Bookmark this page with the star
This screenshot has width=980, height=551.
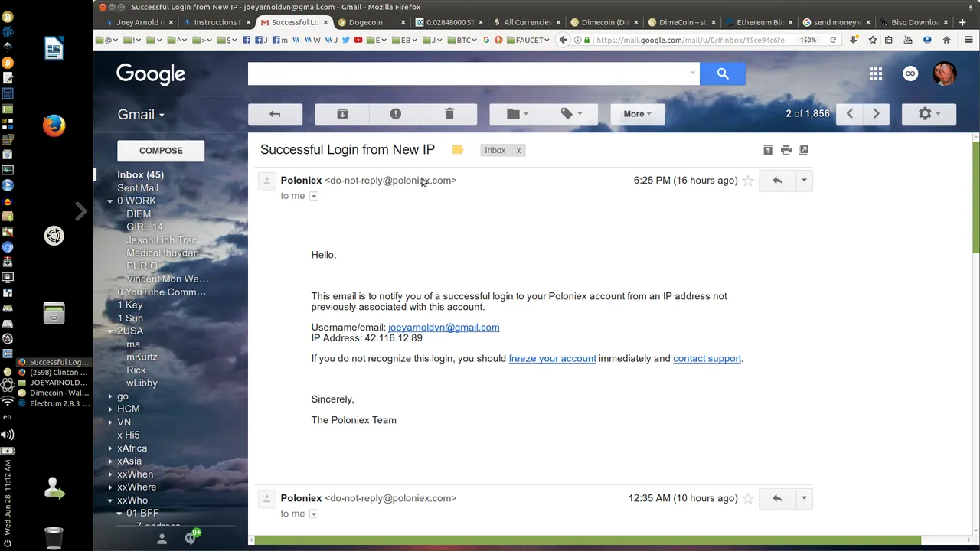(872, 40)
